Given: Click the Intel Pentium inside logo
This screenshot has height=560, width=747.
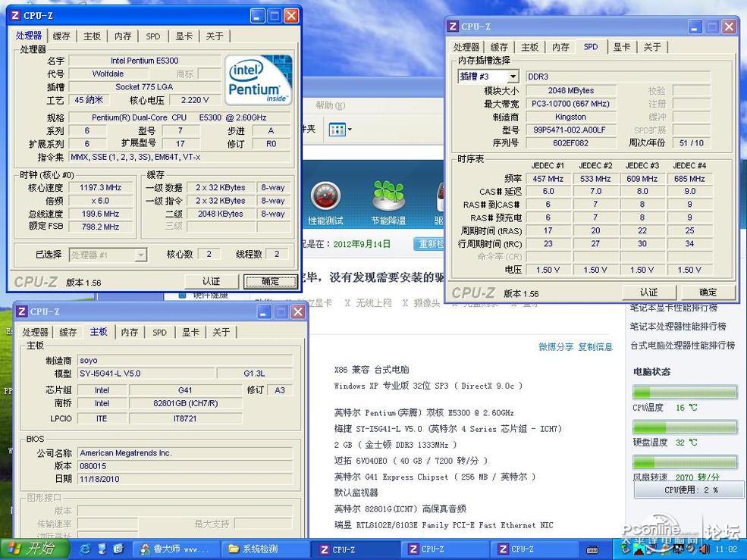Looking at the screenshot, I should (258, 80).
